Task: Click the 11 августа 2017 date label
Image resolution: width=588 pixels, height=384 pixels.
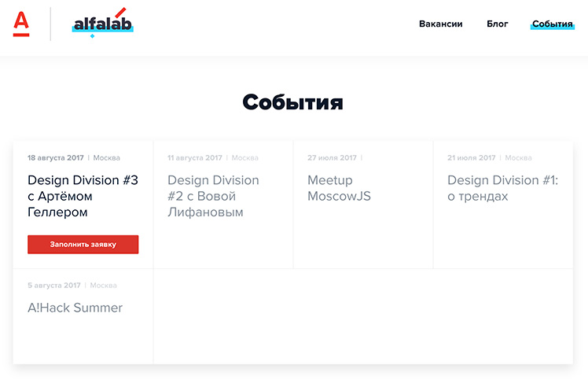Action: click(x=195, y=157)
